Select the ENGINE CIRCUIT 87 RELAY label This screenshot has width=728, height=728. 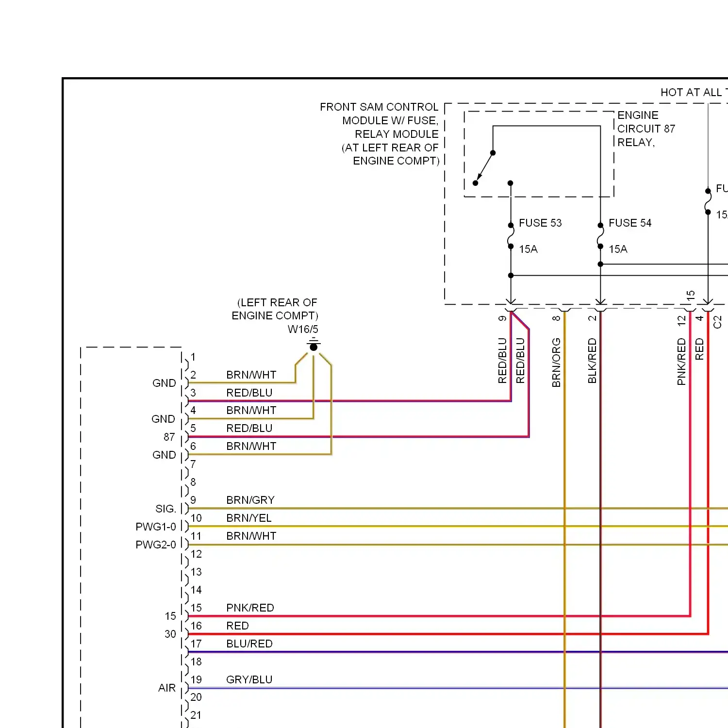pos(646,129)
